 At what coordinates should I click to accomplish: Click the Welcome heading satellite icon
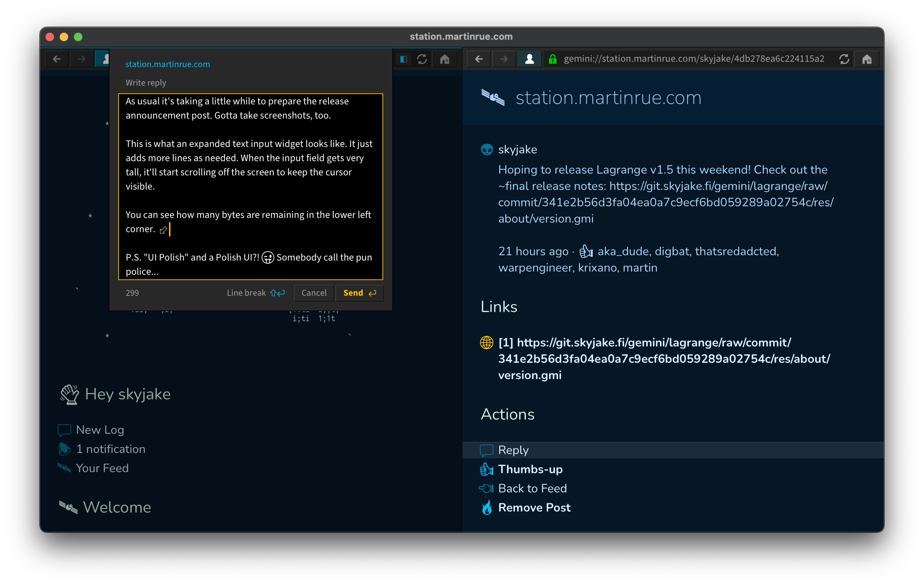(68, 507)
